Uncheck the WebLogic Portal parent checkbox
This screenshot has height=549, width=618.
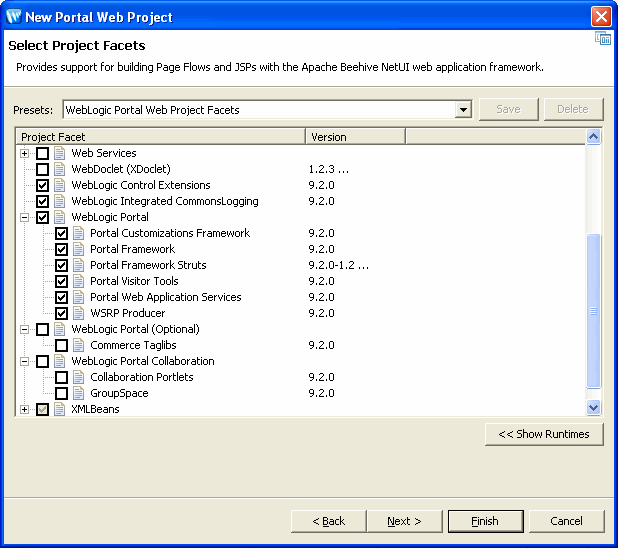43,218
